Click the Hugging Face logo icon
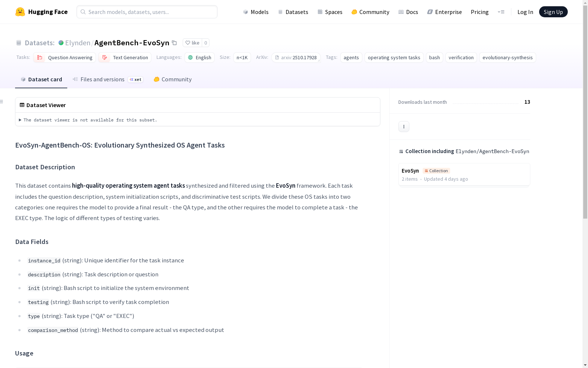 [20, 12]
